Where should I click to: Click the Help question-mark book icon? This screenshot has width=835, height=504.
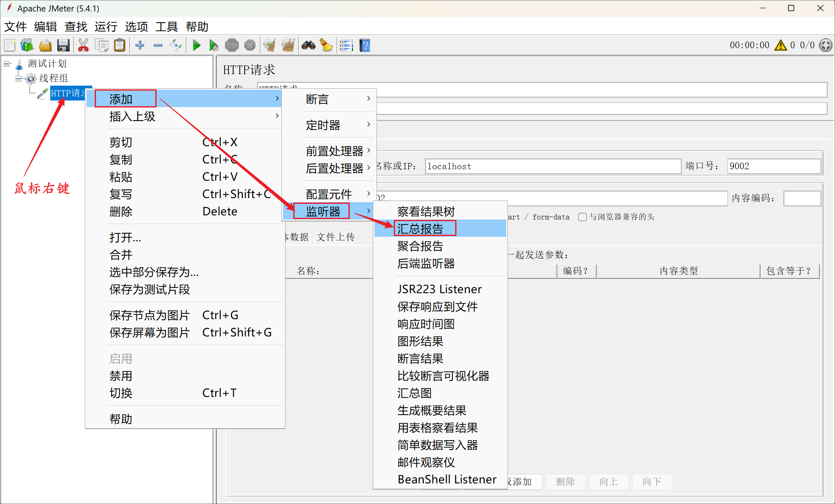[x=365, y=45]
